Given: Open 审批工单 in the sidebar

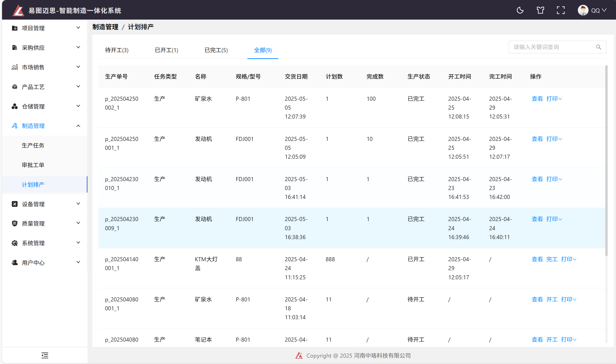Looking at the screenshot, I should (x=33, y=165).
